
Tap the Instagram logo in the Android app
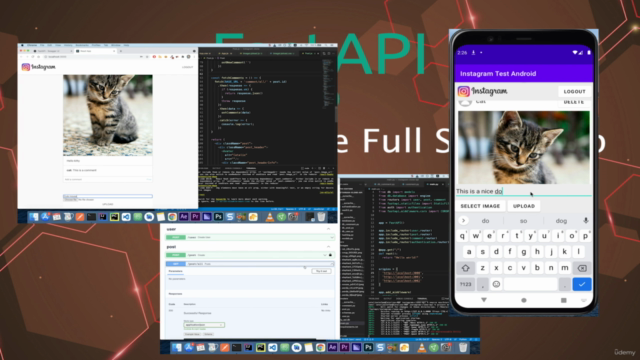tap(482, 91)
